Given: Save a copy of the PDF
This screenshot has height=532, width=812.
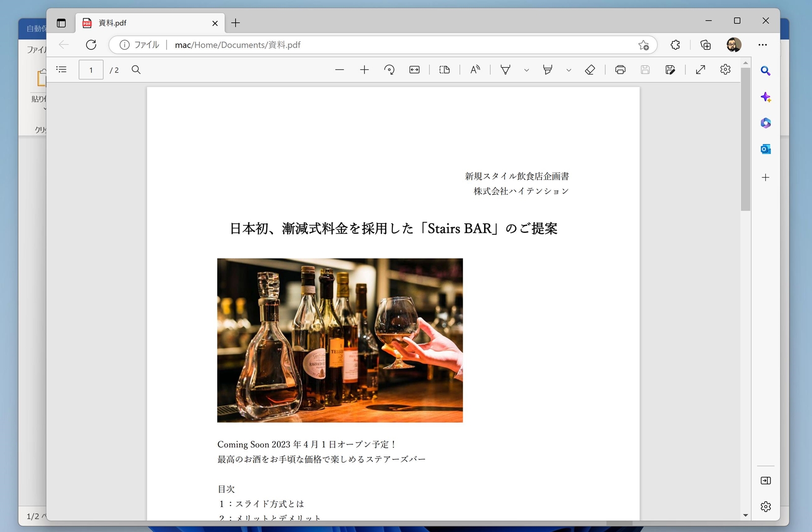Looking at the screenshot, I should (670, 69).
